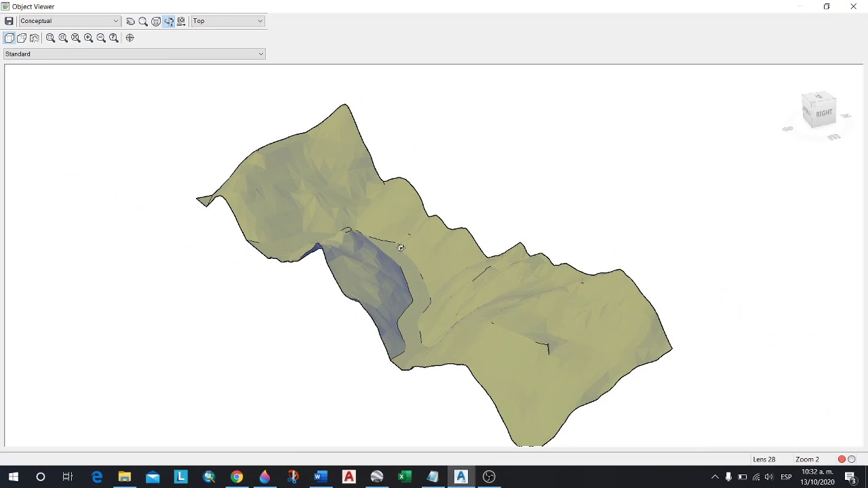The height and width of the screenshot is (488, 868).
Task: Click the Zoom Center magnifier icon
Action: pos(63,38)
